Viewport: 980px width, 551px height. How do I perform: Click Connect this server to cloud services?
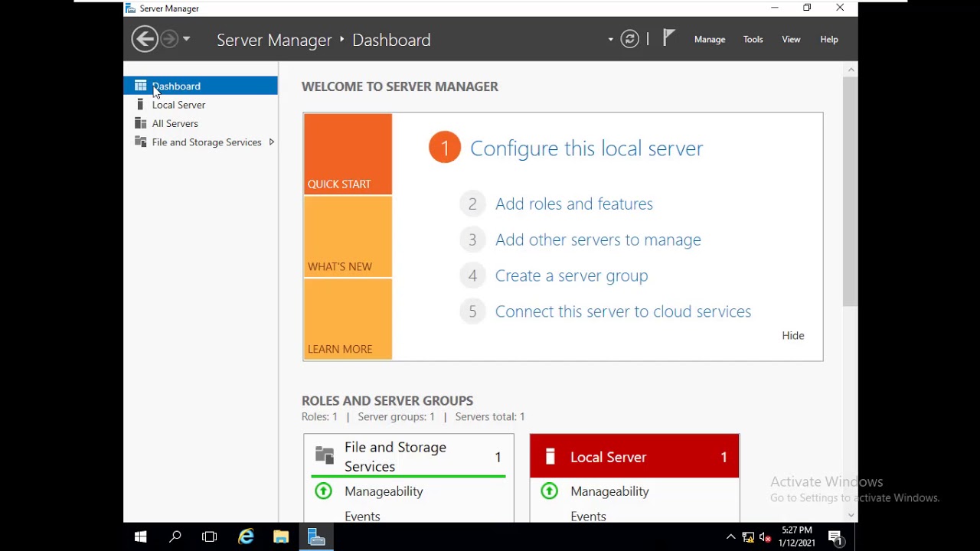click(623, 311)
